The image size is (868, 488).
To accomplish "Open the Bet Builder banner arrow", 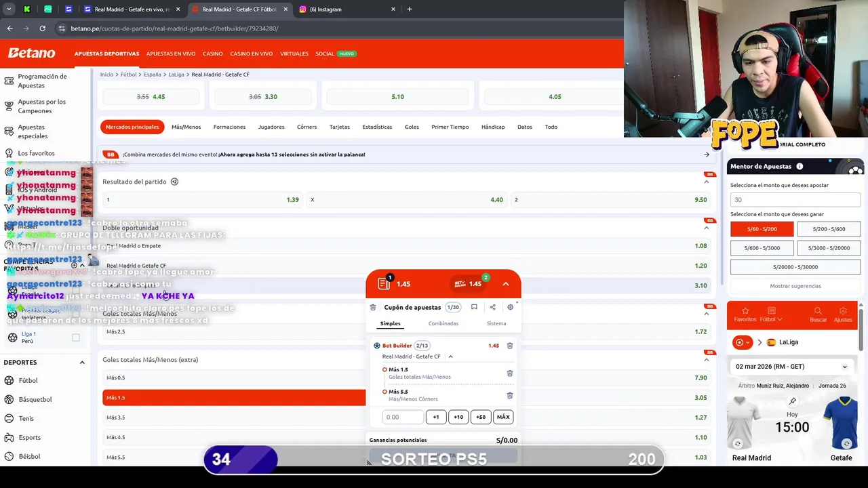I will pos(706,155).
